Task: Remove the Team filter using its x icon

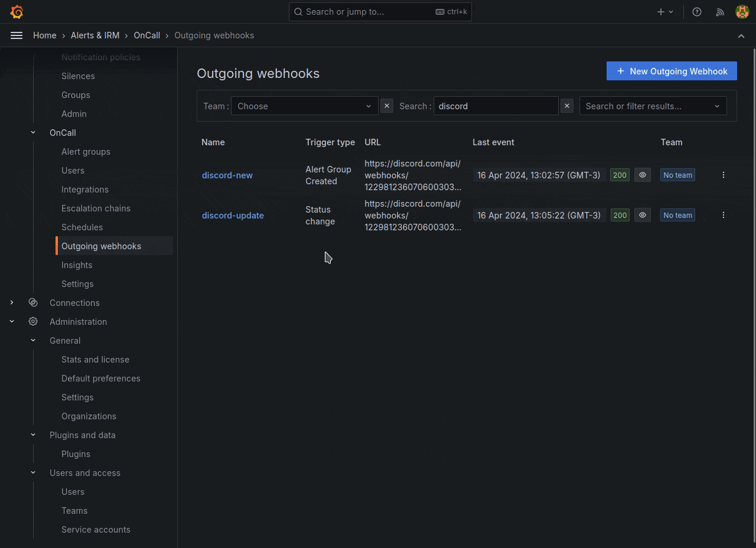Action: point(386,106)
